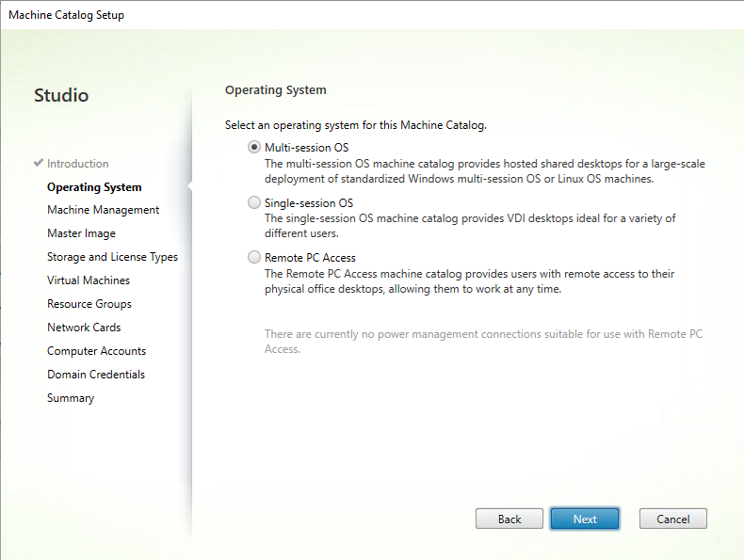The image size is (744, 560).
Task: Click the Multi-session OS description text
Action: pyautogui.click(x=485, y=171)
